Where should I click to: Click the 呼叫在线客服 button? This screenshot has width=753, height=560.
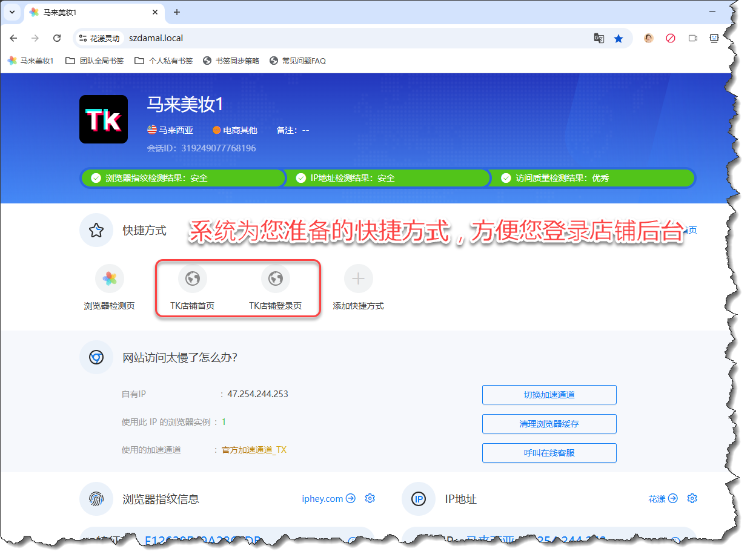pos(549,453)
